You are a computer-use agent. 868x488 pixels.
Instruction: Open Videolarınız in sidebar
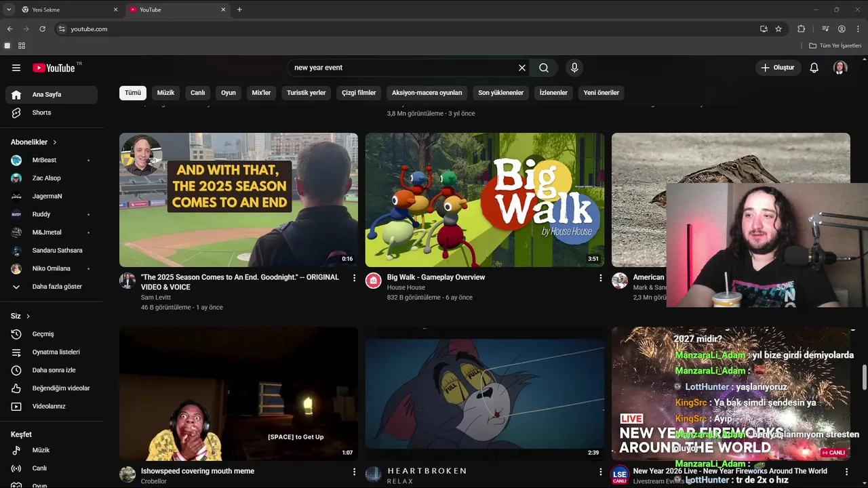point(52,407)
